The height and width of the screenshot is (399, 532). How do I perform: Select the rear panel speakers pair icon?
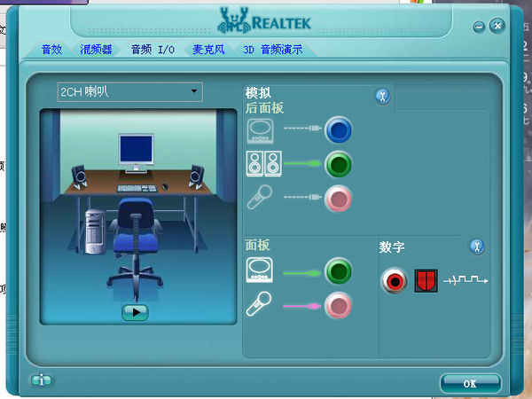coord(264,163)
